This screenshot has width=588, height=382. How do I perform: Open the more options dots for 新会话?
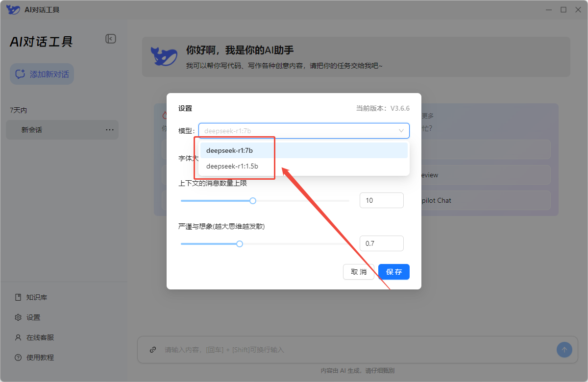[x=110, y=130]
